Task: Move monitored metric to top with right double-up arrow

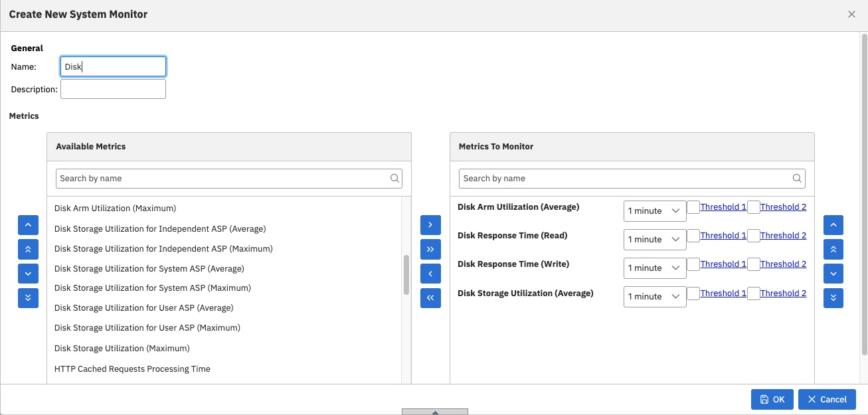Action: click(x=833, y=249)
